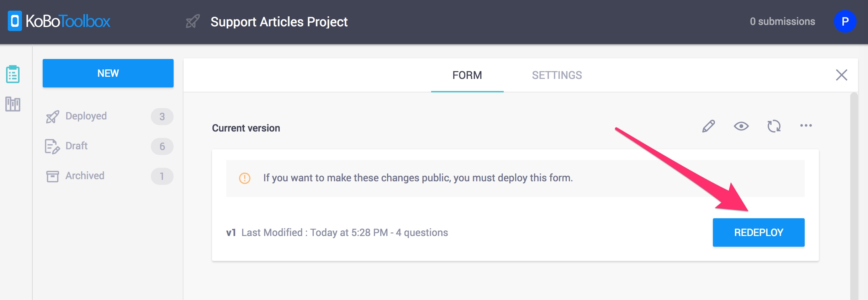868x300 pixels.
Task: Close the form panel with X
Action: click(x=841, y=75)
